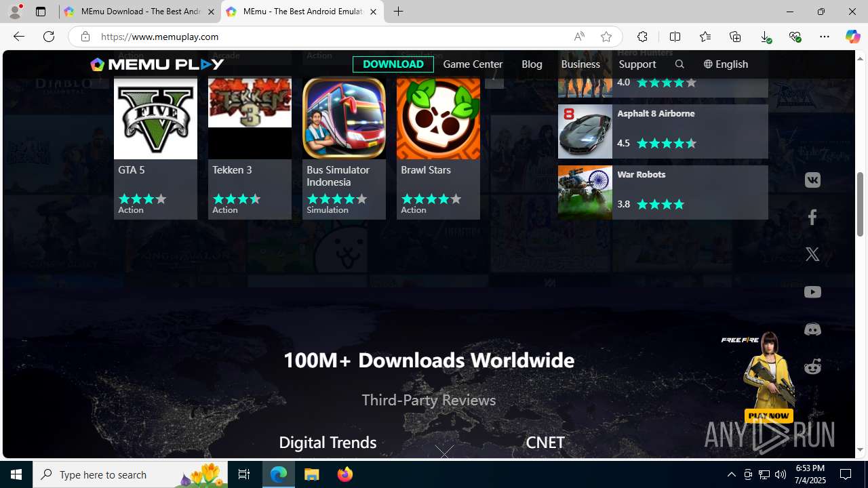Click the page vertical scrollbar thumb
This screenshot has width=868, height=488.
pos(860,204)
